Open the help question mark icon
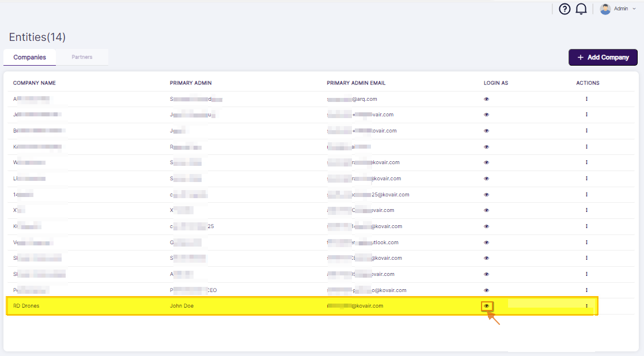The height and width of the screenshot is (356, 644). coord(565,9)
